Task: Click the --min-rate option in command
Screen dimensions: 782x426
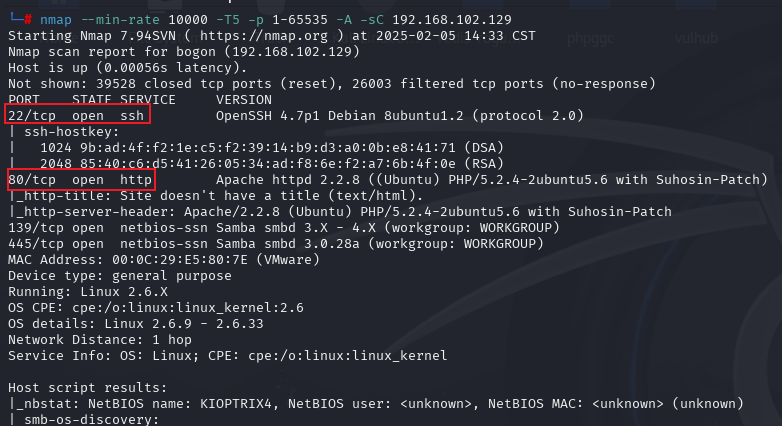Action: click(x=120, y=20)
